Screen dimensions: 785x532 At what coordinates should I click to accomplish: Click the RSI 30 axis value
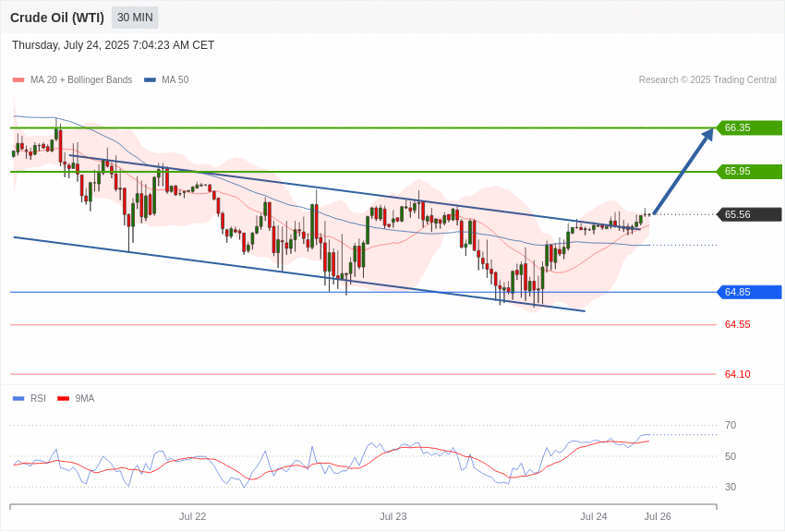pos(731,487)
